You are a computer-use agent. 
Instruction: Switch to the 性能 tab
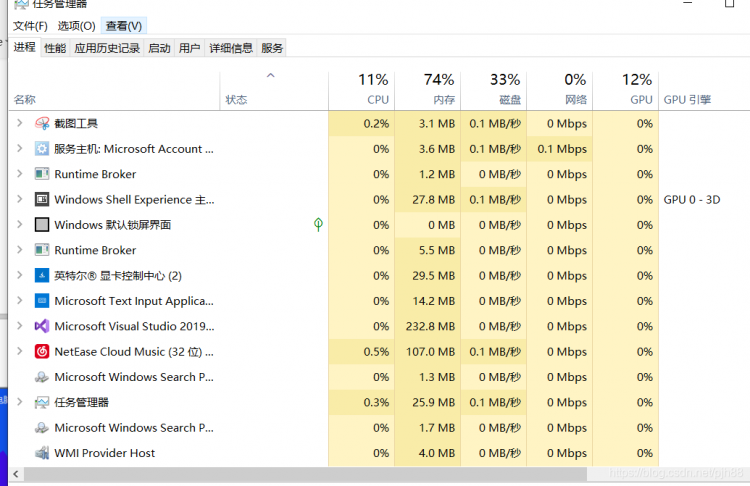[55, 48]
